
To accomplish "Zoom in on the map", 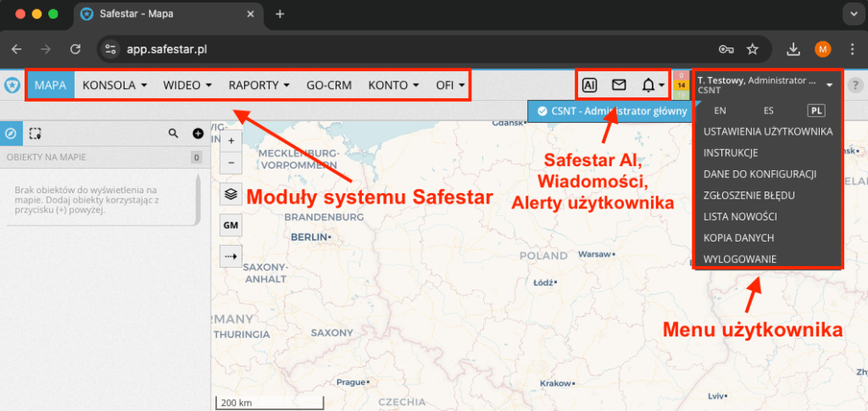I will click(231, 141).
